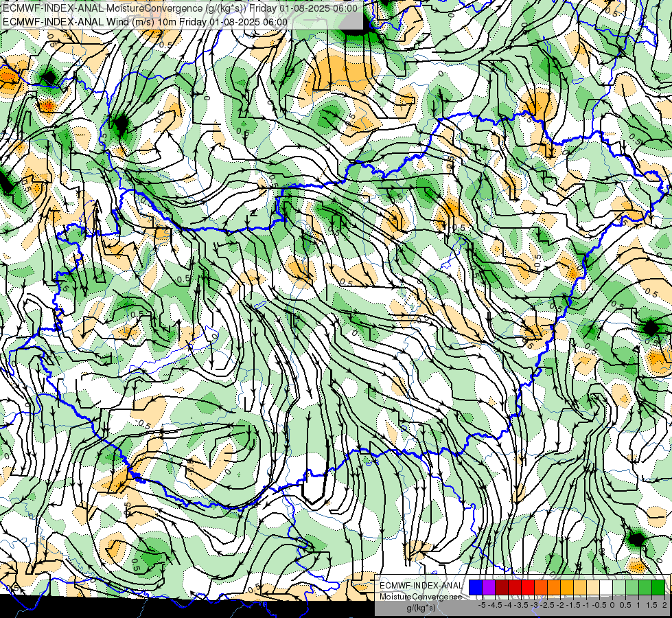
Task: Click the -2.5 legend tick label
Action: pos(547,605)
